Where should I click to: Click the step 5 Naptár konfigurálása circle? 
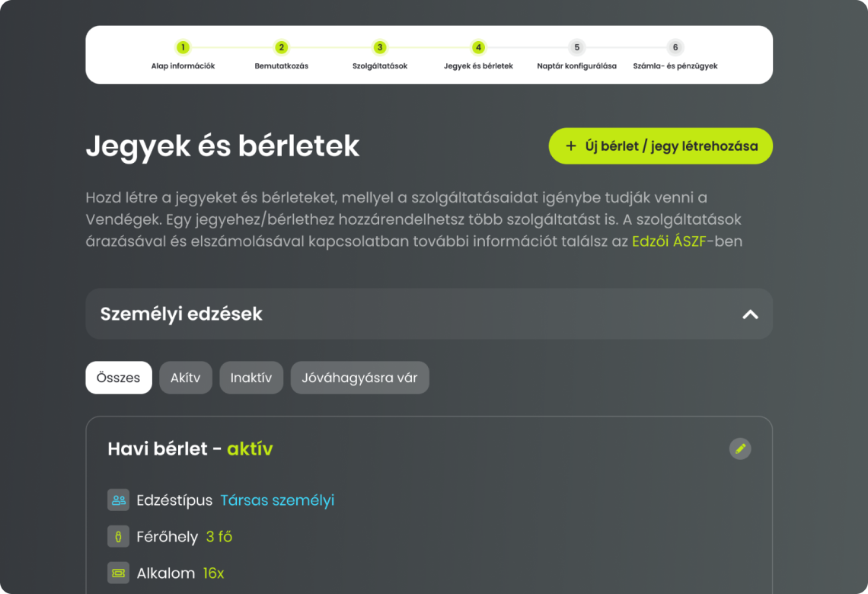(576, 46)
